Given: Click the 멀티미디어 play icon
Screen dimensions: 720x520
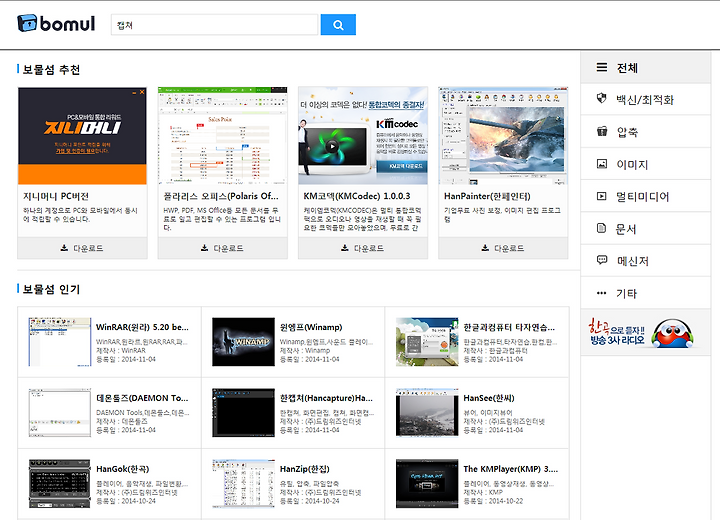Looking at the screenshot, I should pyautogui.click(x=602, y=196).
